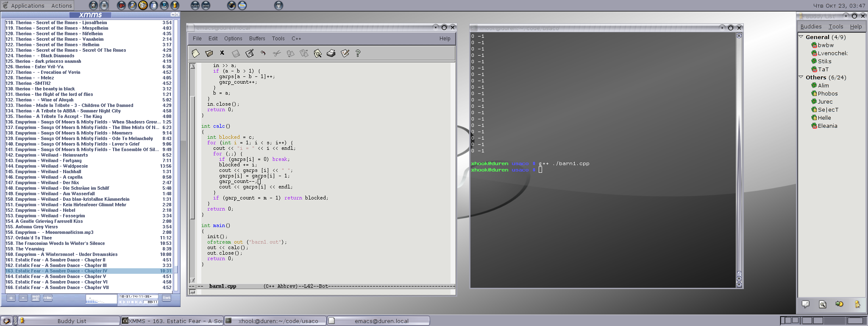Click the open folder icon in Emacs
The height and width of the screenshot is (326, 868).
(209, 53)
